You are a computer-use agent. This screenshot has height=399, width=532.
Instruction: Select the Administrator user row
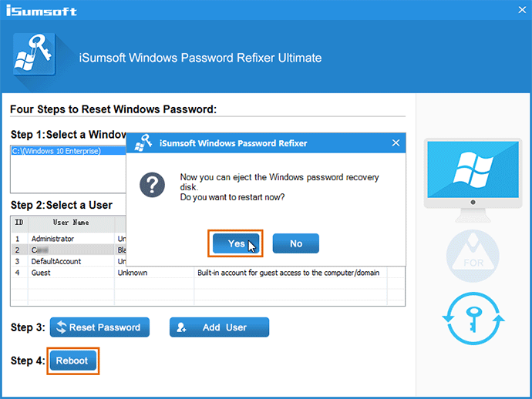click(x=69, y=239)
